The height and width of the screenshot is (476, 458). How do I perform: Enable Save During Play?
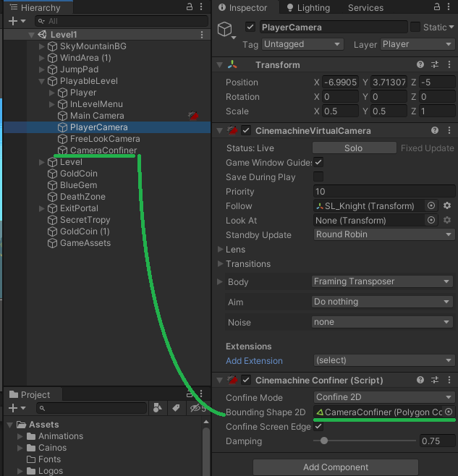coord(318,177)
